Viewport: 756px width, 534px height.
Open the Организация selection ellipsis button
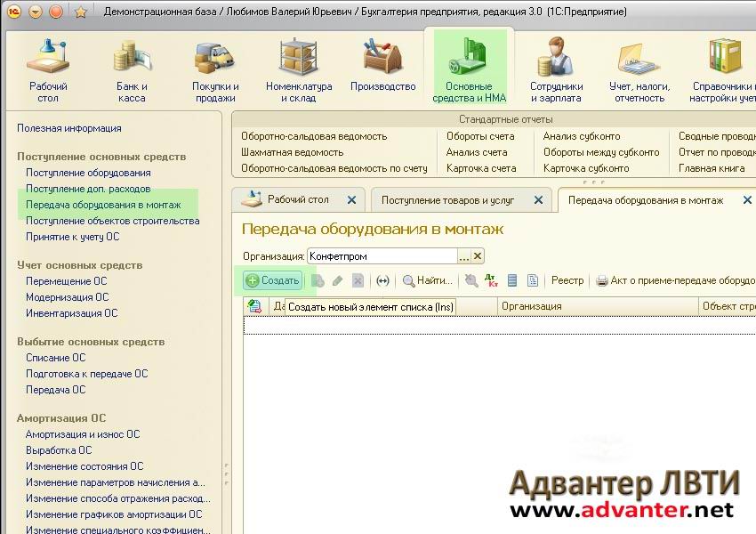(463, 256)
